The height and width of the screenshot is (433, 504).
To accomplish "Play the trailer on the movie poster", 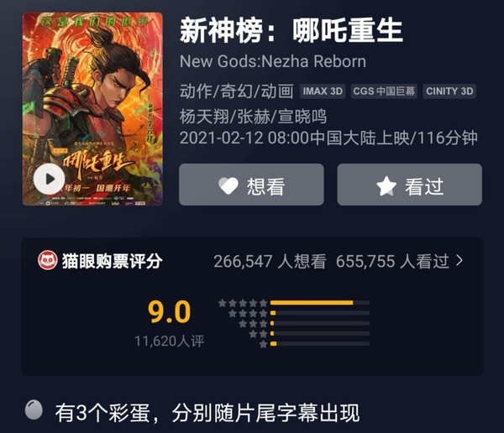I will pos(50,179).
